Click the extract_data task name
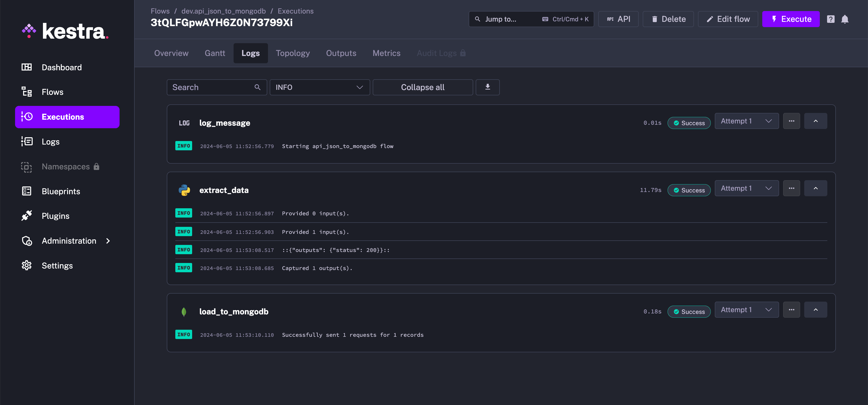 pos(224,190)
